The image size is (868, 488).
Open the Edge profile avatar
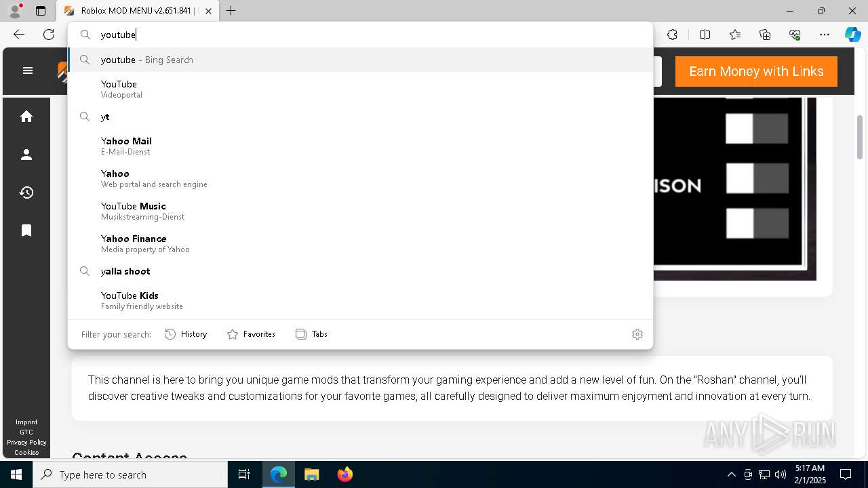point(15,11)
